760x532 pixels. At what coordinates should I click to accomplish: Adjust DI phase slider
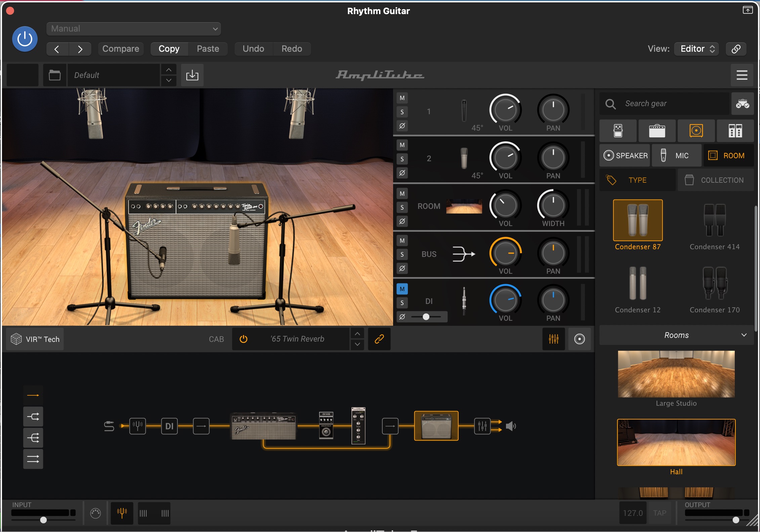pos(426,317)
